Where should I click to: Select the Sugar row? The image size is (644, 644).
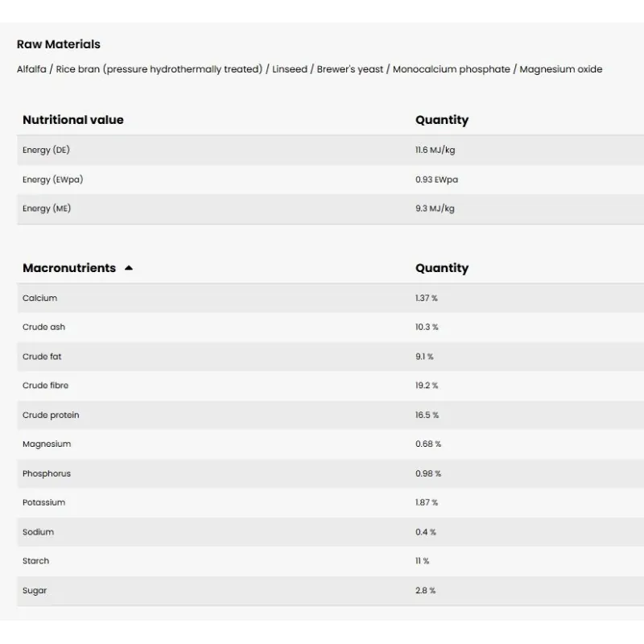(x=35, y=590)
